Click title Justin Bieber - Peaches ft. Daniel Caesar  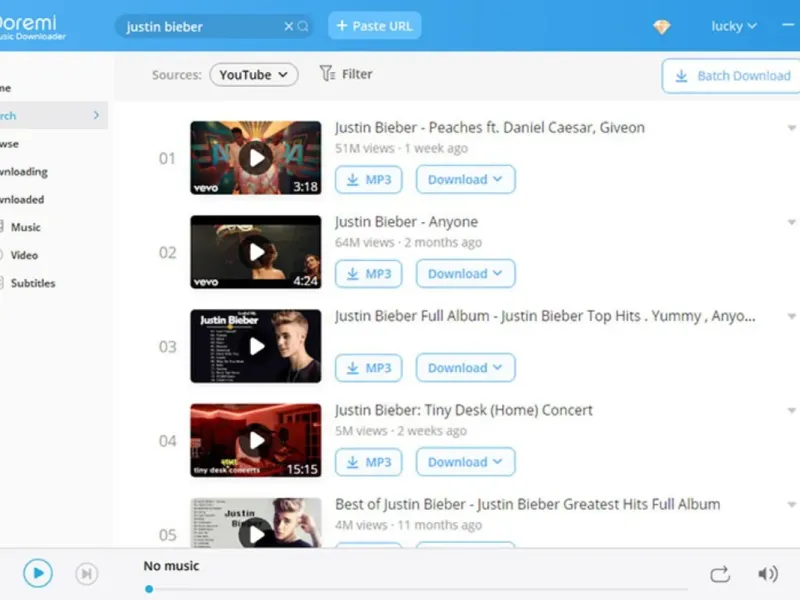(x=489, y=128)
